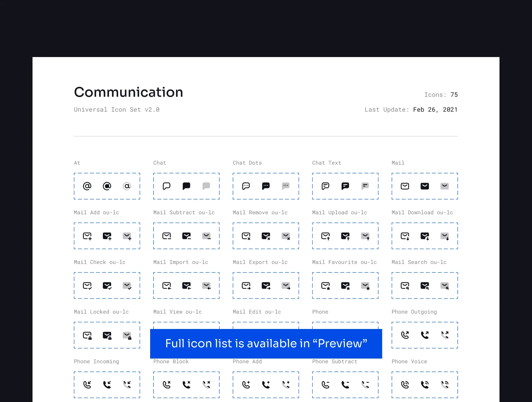Click the Mail Download ou-lc label
This screenshot has height=402, width=532.
click(x=422, y=213)
